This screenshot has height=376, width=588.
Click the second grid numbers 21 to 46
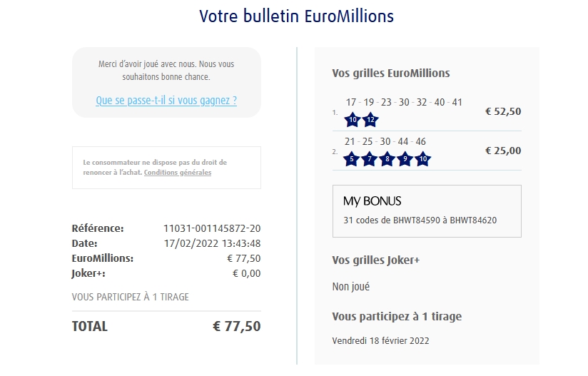[385, 141]
